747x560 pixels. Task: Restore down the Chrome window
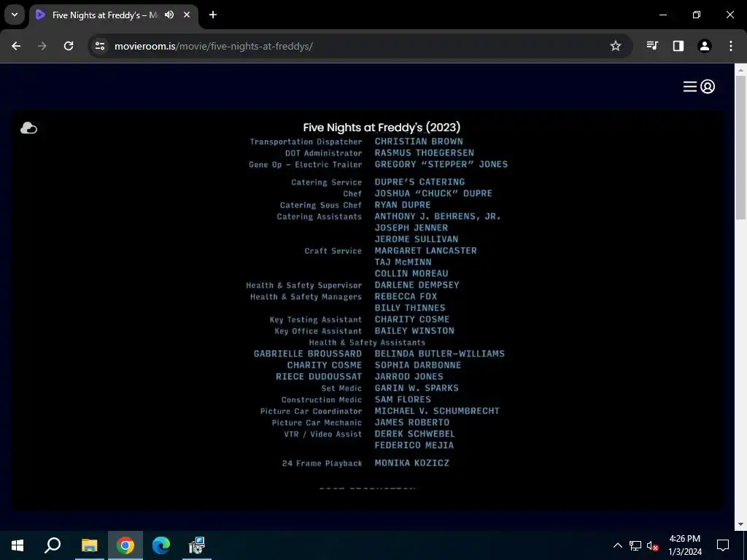click(x=697, y=15)
